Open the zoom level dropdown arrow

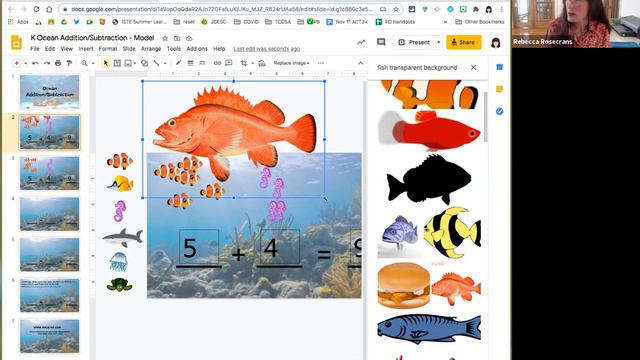click(x=93, y=63)
